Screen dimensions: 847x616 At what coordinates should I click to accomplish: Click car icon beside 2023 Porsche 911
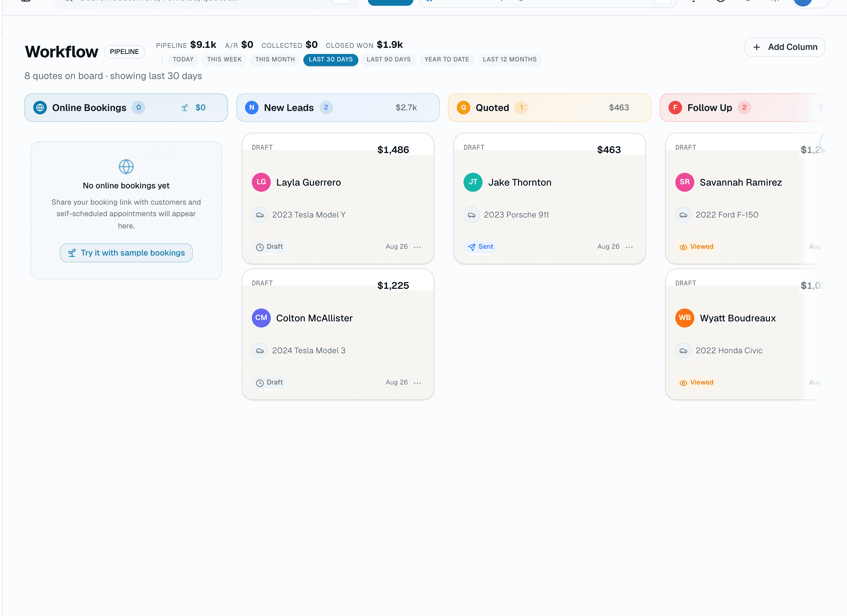tap(472, 215)
